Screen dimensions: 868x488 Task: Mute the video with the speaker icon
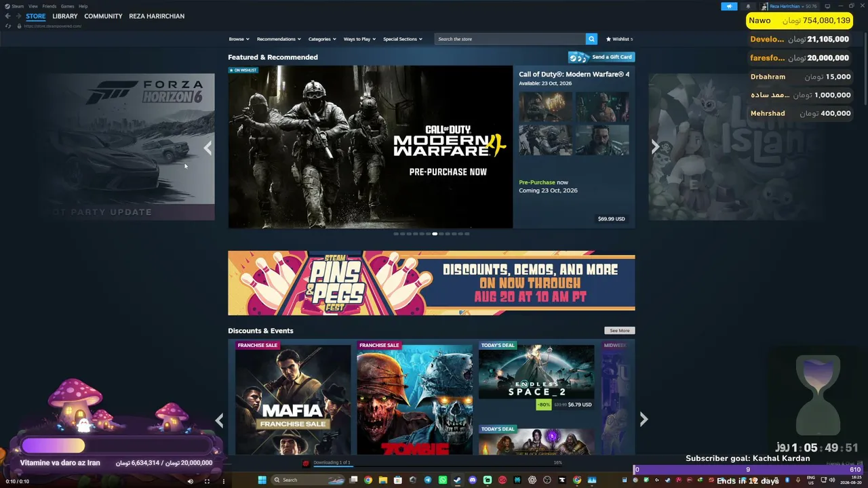click(190, 481)
